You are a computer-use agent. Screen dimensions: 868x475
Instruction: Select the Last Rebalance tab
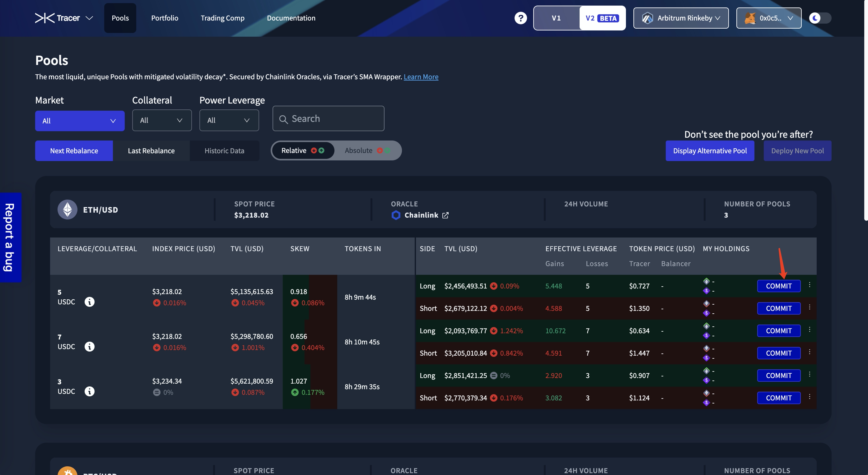(x=151, y=151)
